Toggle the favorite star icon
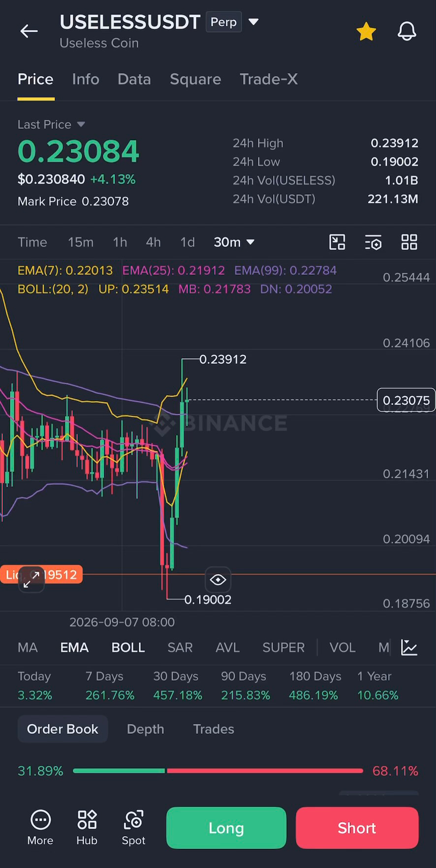 coord(366,32)
